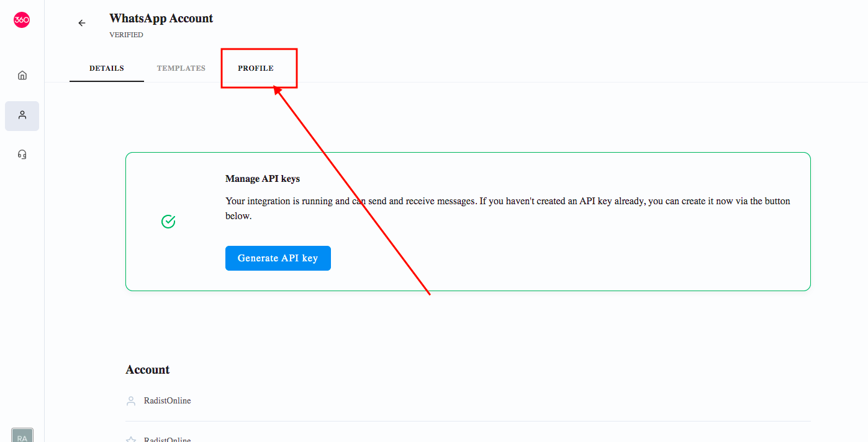The image size is (868, 442).
Task: Click the green checkmark status icon
Action: click(x=168, y=221)
